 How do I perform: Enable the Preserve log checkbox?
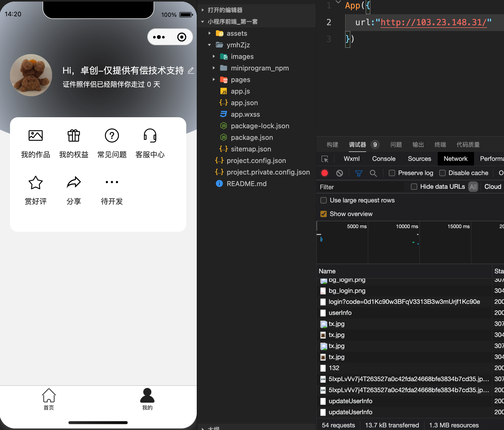(x=392, y=173)
